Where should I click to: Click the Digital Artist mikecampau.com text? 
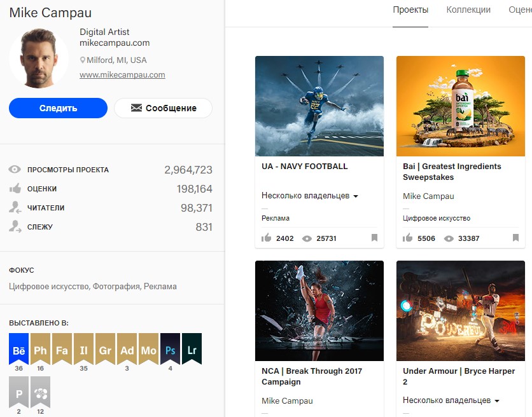[115, 38]
